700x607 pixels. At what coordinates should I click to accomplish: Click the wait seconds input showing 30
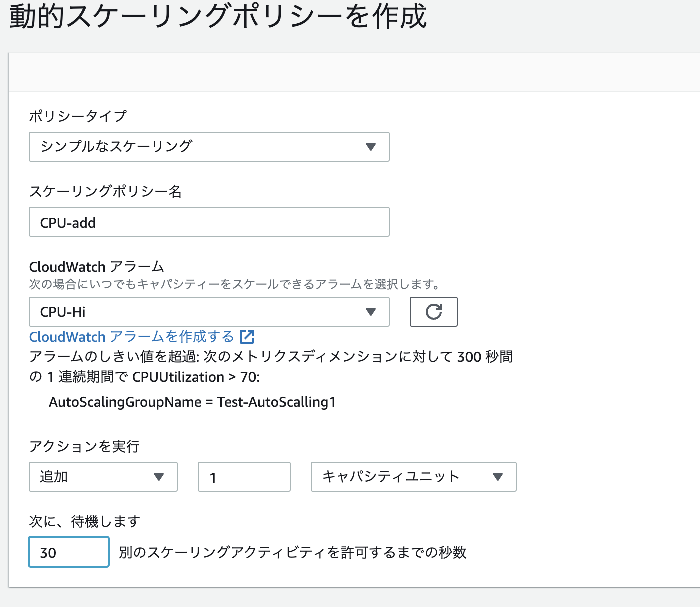(x=68, y=552)
